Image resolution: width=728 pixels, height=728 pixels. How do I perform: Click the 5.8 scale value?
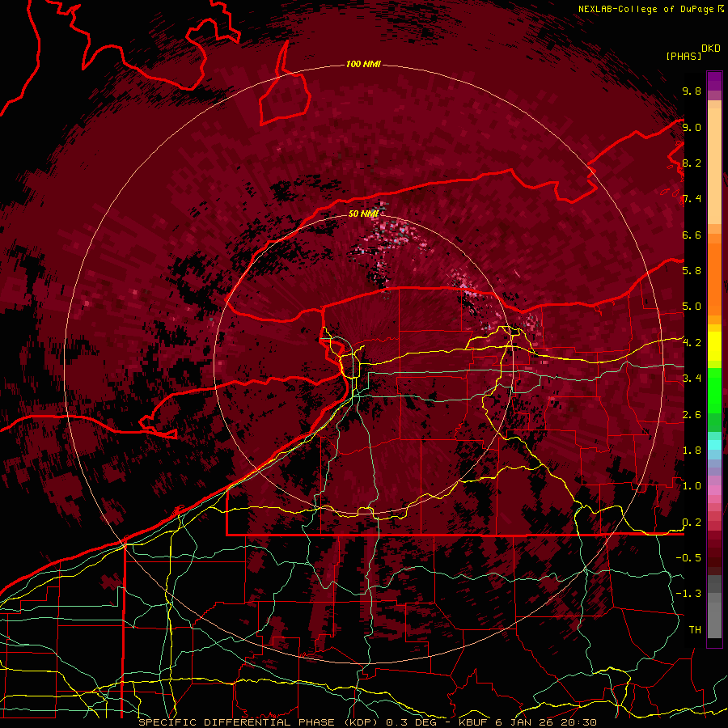pos(692,271)
